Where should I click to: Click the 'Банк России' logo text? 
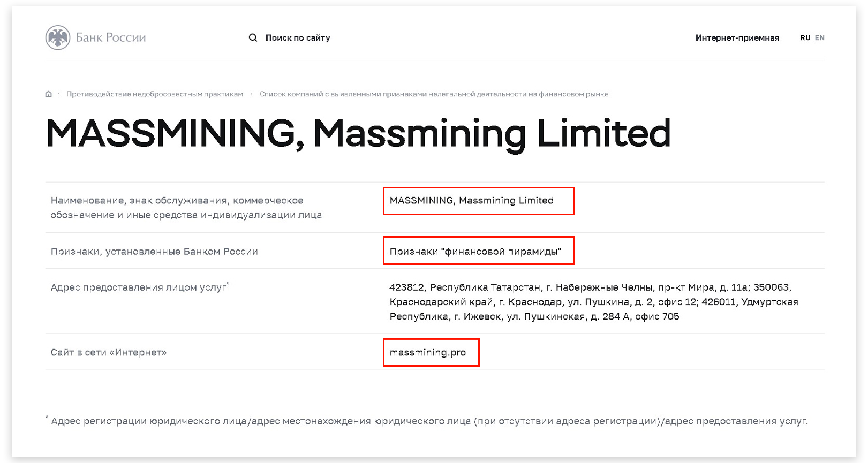click(x=111, y=38)
